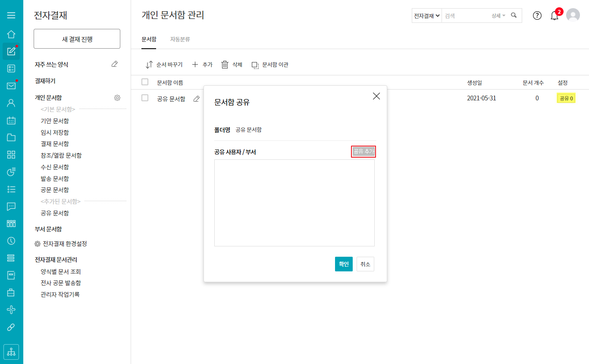
Task: Open the 전자결재 search scope dropdown
Action: tap(426, 16)
